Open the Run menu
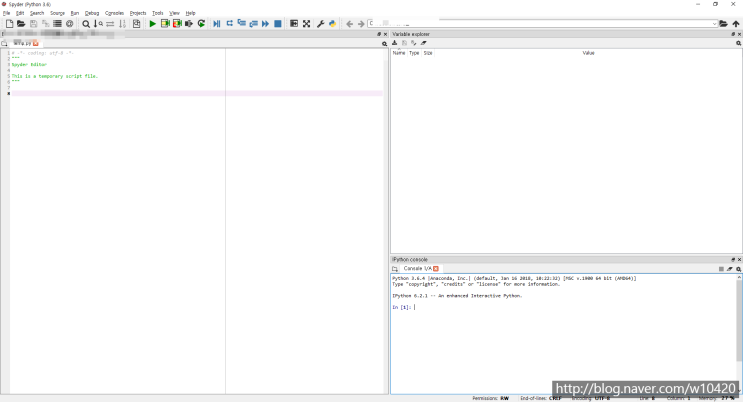 point(74,13)
